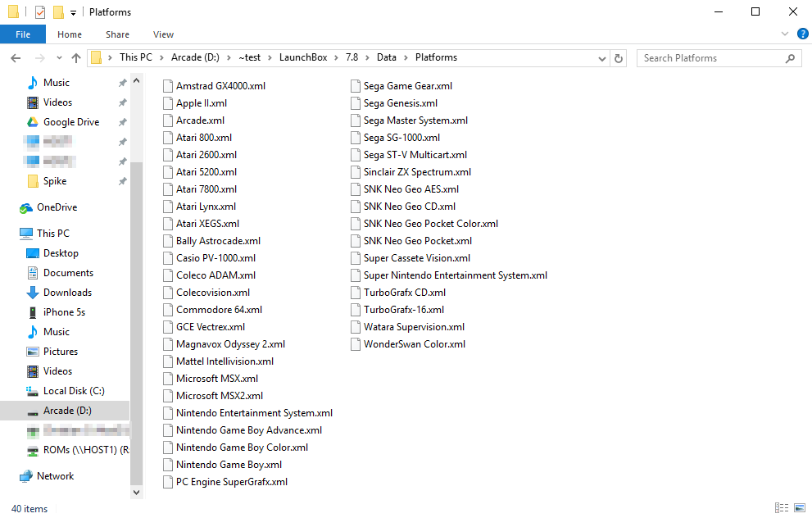This screenshot has width=812, height=518.
Task: Select file name 'Super Nintendo Entertainment System.xml'
Action: click(x=456, y=275)
